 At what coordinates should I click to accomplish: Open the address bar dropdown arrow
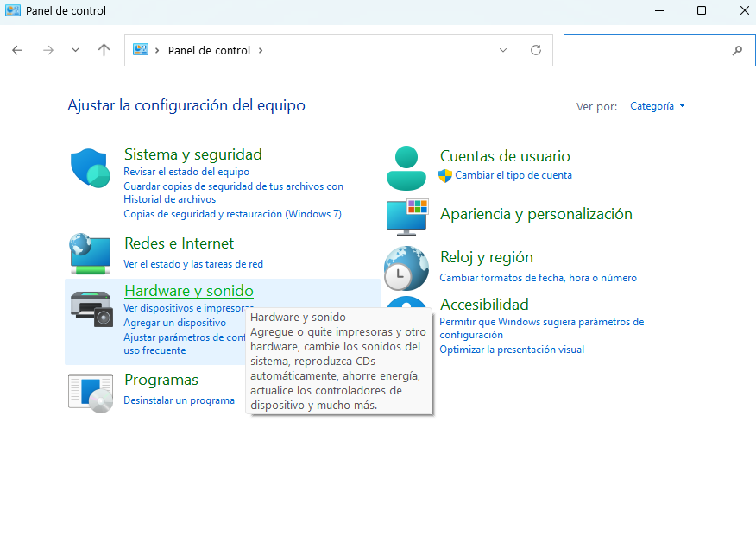point(503,49)
